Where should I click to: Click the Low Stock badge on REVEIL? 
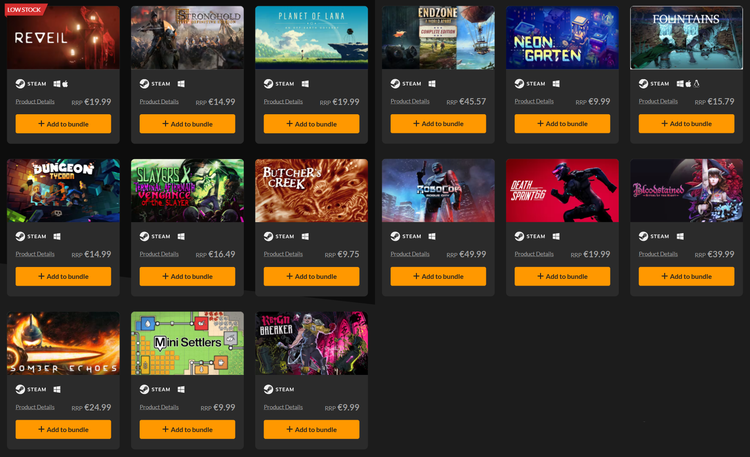(x=24, y=10)
